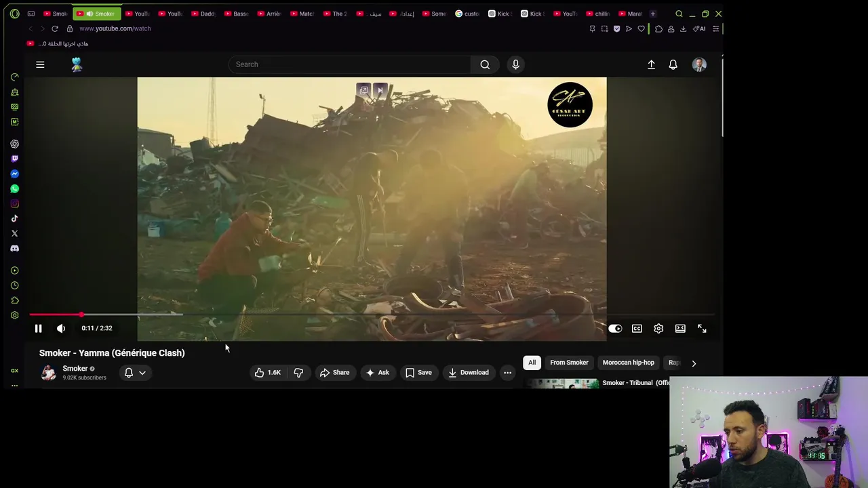Viewport: 868px width, 488px height.
Task: Expand the subscription notification chevron
Action: tap(142, 372)
